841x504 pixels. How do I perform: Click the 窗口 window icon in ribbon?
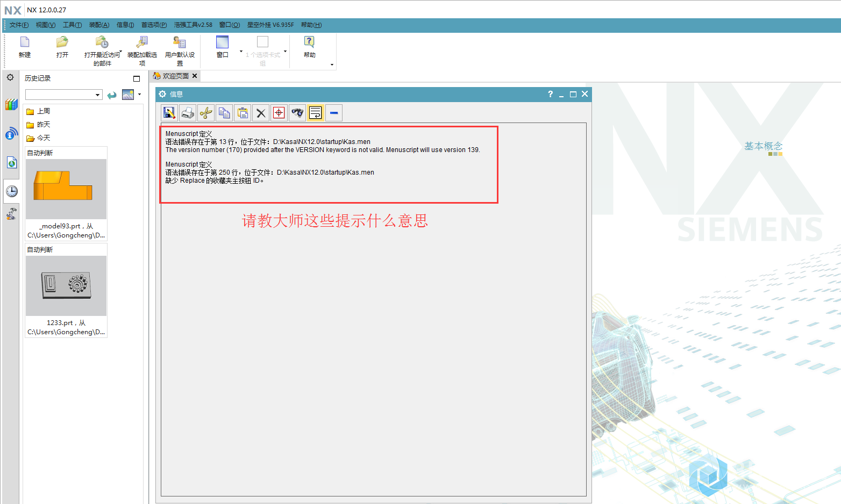222,42
